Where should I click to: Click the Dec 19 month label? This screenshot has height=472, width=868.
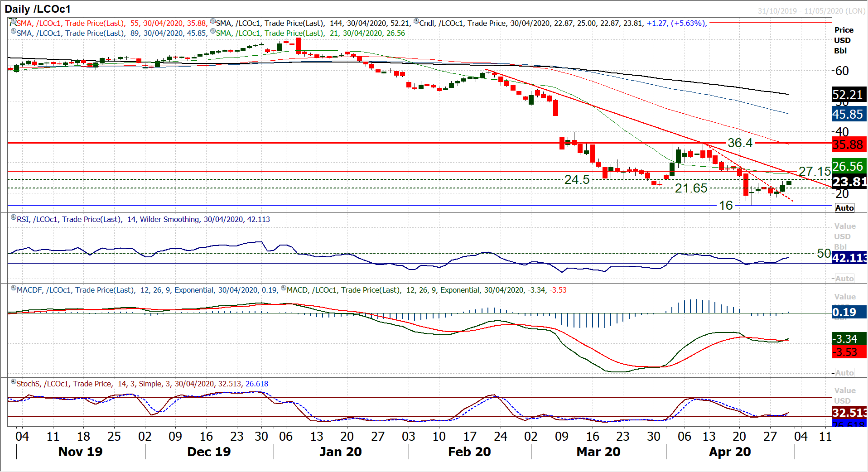pos(209,452)
